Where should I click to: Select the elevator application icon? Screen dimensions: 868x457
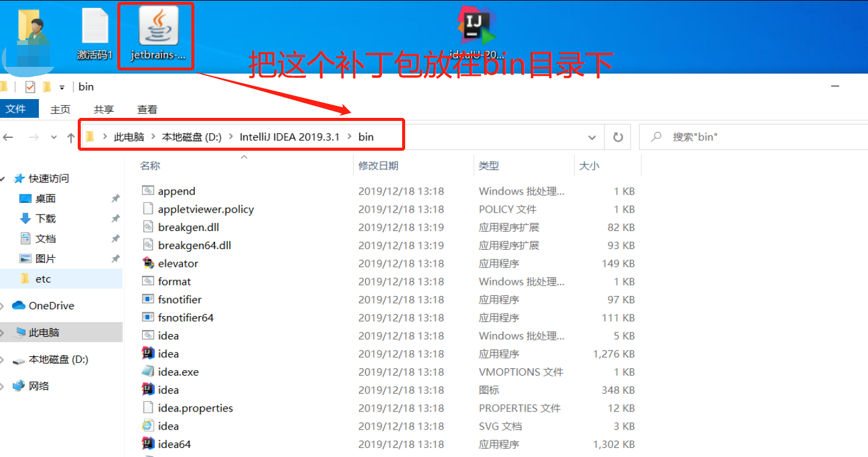point(148,263)
